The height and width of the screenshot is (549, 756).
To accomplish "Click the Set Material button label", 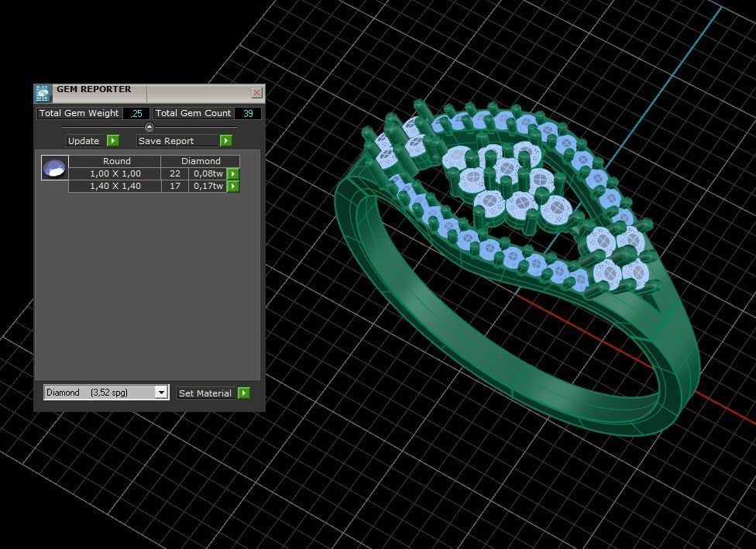I will (207, 393).
